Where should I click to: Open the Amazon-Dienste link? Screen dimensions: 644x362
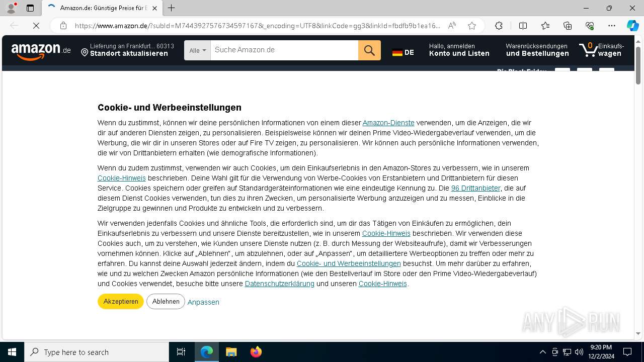tap(388, 123)
